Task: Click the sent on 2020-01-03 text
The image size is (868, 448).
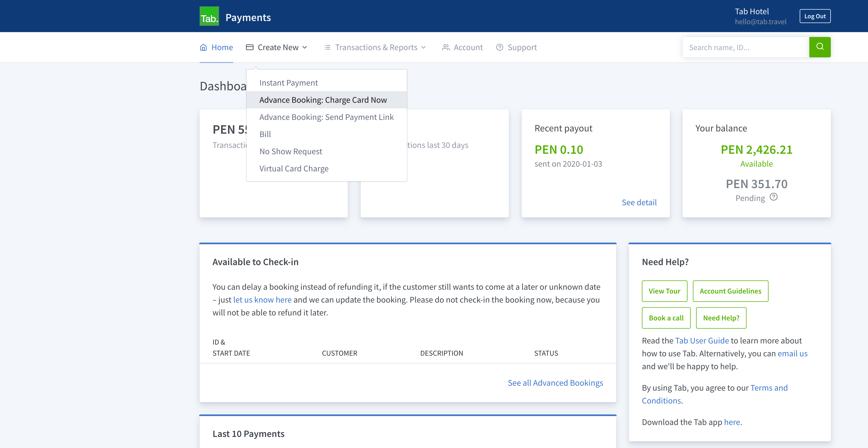Action: click(568, 164)
